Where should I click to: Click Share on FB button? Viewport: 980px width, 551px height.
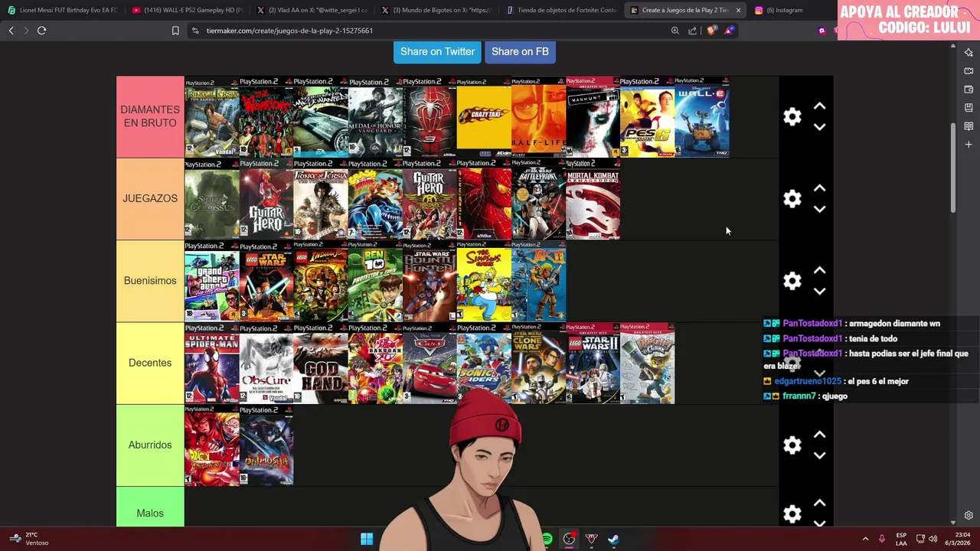520,51
